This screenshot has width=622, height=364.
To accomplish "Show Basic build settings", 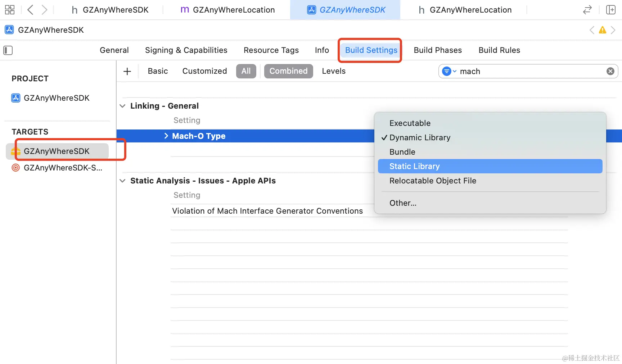I will click(x=158, y=71).
